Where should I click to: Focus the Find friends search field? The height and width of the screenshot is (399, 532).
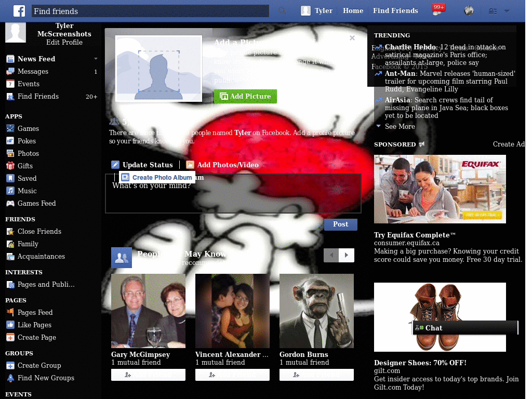(x=150, y=11)
